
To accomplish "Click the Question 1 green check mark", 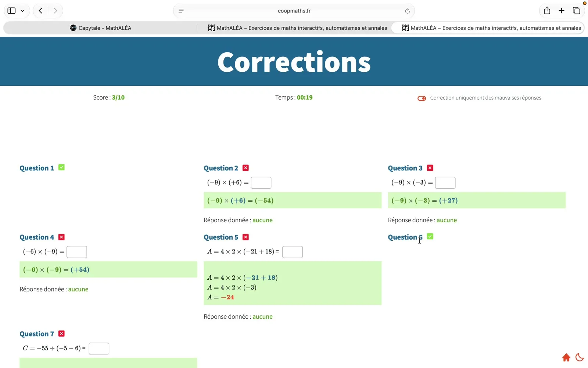I will pos(61,167).
